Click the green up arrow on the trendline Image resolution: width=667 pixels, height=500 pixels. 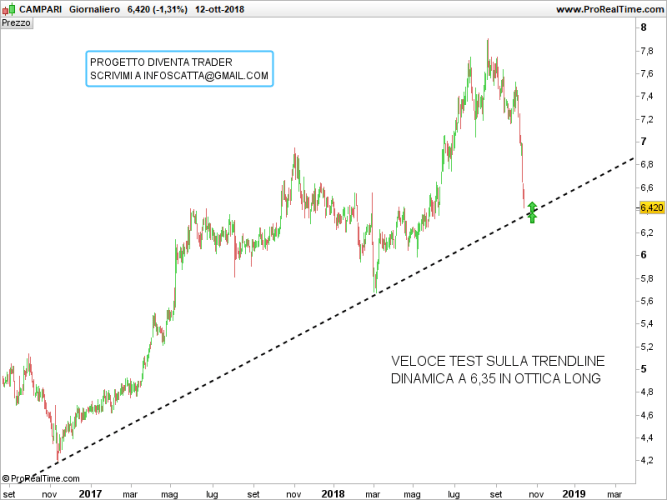click(532, 211)
